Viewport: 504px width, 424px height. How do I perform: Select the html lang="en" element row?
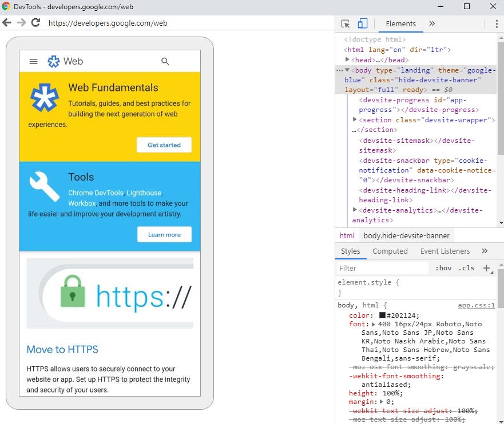397,50
